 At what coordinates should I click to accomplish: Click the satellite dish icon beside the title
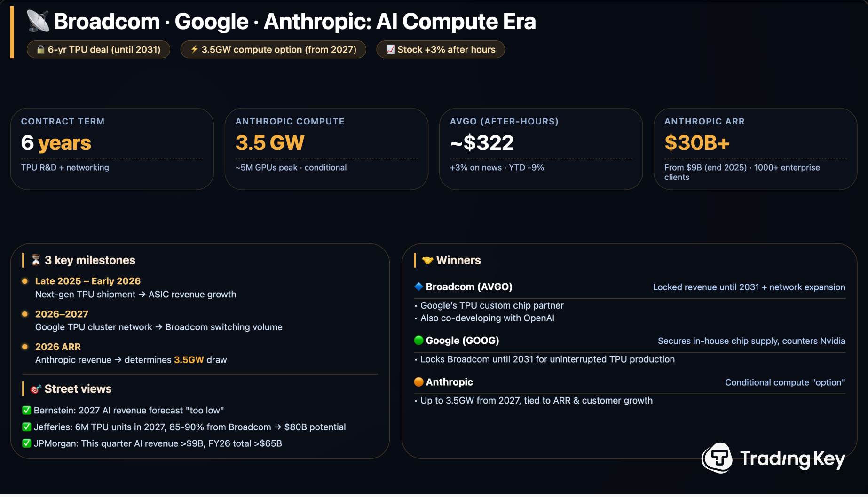38,21
